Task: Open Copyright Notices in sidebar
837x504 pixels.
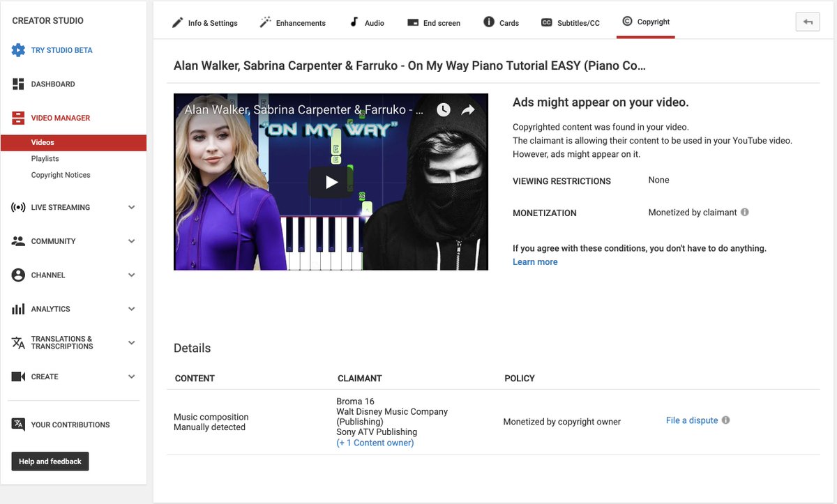Action: point(61,175)
